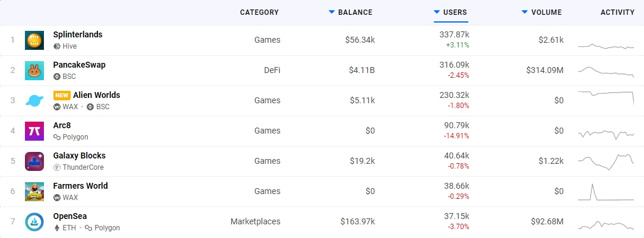Click the NEW badge beside Alien Worlds

point(62,95)
